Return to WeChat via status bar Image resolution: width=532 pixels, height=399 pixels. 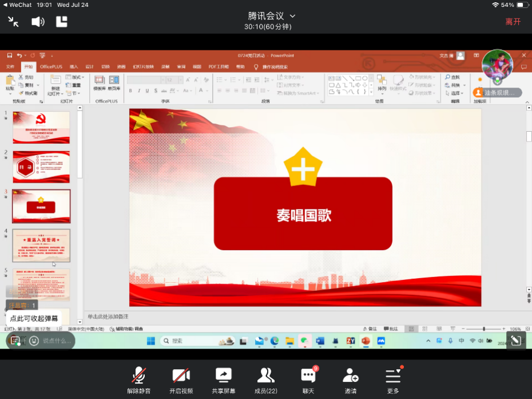[18, 5]
